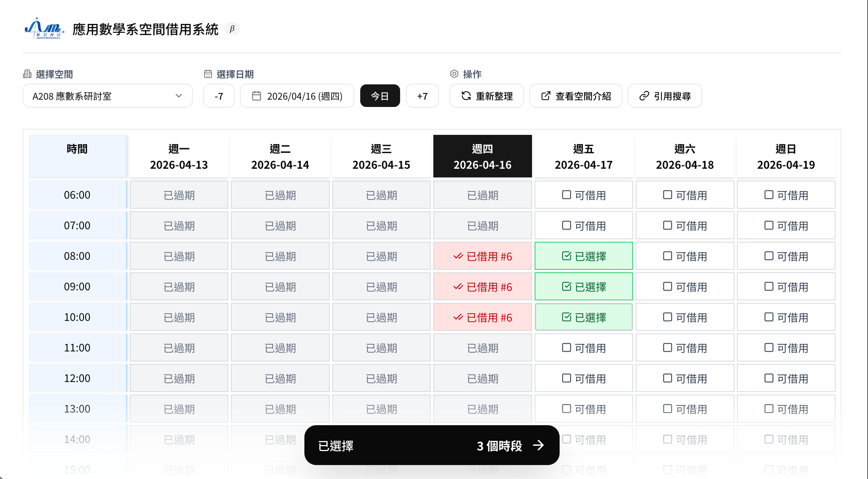Viewport: 868px width, 479px height.
Task: Select the 週四 2026-04-16 column header
Action: (482, 156)
